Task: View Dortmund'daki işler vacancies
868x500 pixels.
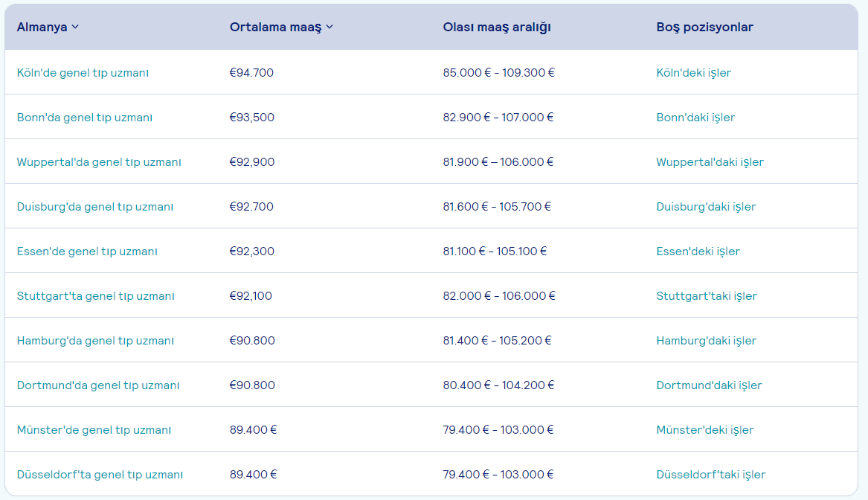Action: coord(709,385)
